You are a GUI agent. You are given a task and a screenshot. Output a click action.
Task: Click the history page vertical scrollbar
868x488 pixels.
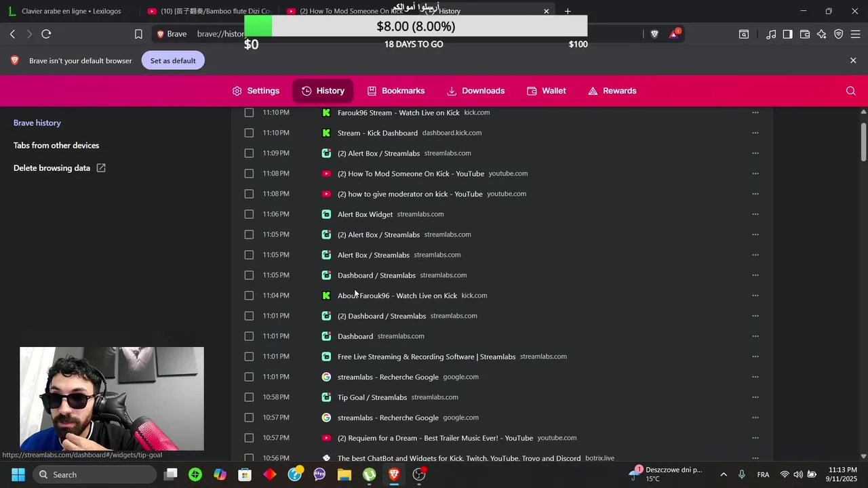[x=863, y=142]
